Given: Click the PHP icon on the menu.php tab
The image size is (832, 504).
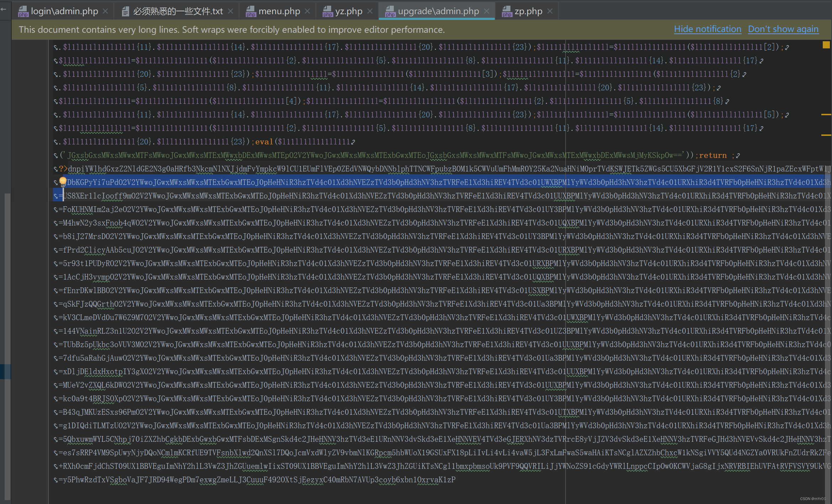Looking at the screenshot, I should click(251, 11).
